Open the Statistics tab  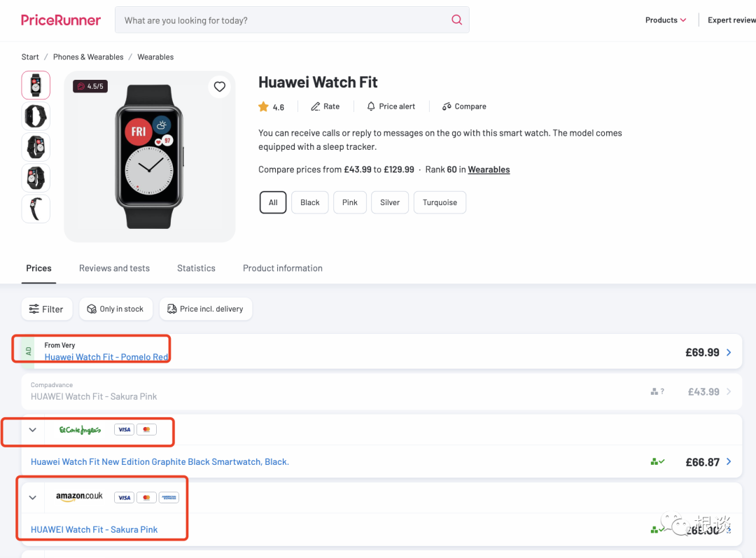196,268
